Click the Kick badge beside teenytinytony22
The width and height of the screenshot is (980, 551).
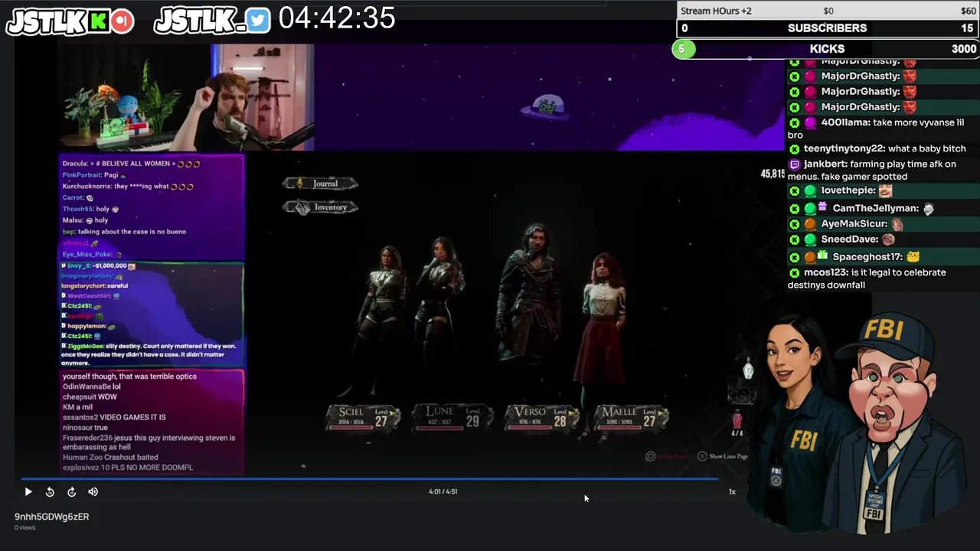795,148
